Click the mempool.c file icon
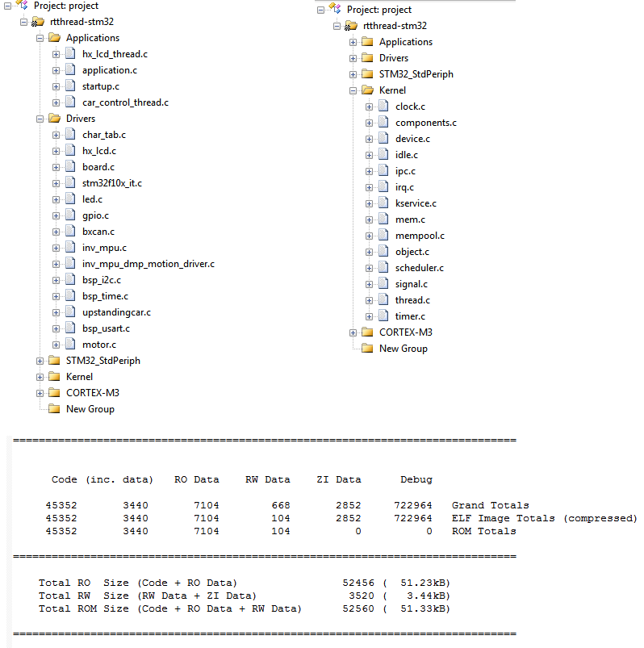This screenshot has height=648, width=644. pyautogui.click(x=384, y=235)
